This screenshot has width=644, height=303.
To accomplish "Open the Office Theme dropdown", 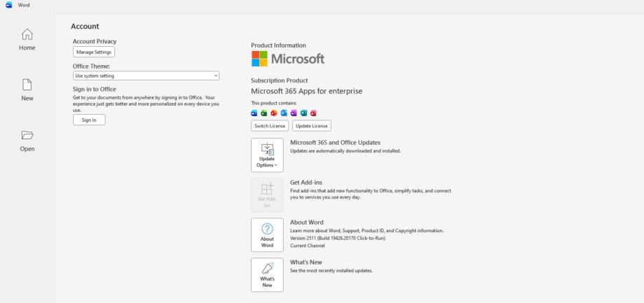I will click(x=146, y=76).
